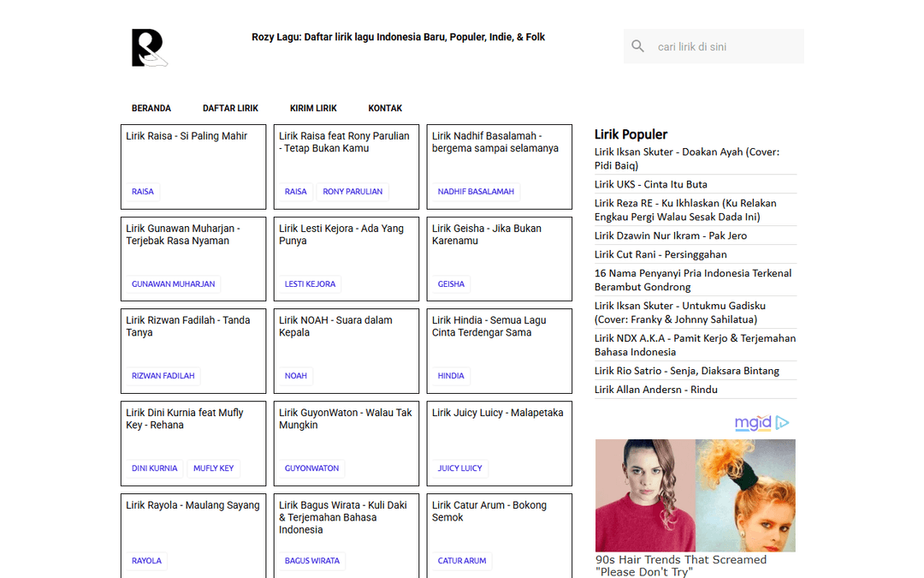
Task: Open the BERANDA menu item
Action: pyautogui.click(x=151, y=109)
